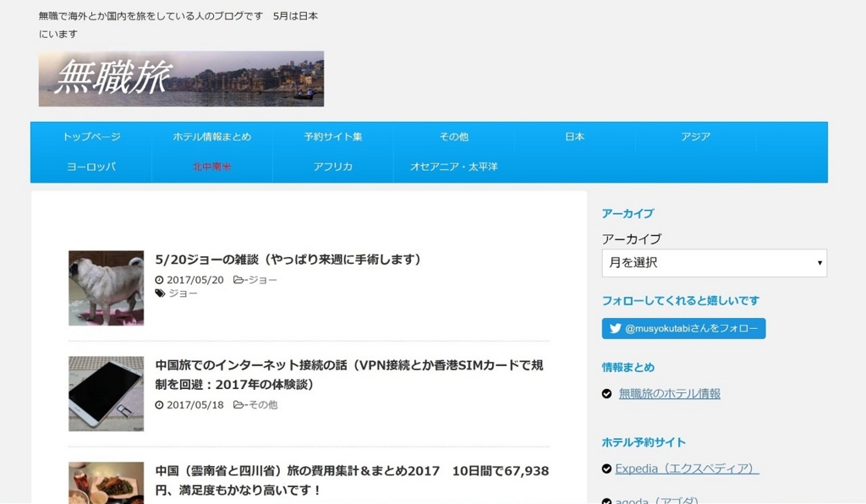The image size is (866, 504).
Task: Open オセアニア・太平洋 menu category
Action: coord(454,167)
